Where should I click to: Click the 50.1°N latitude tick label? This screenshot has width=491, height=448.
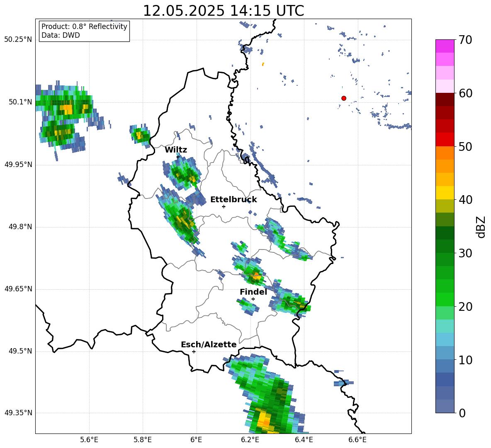[x=20, y=102]
